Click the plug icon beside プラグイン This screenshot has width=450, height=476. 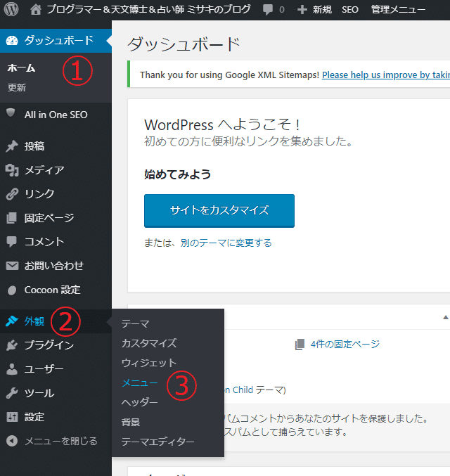pos(12,345)
